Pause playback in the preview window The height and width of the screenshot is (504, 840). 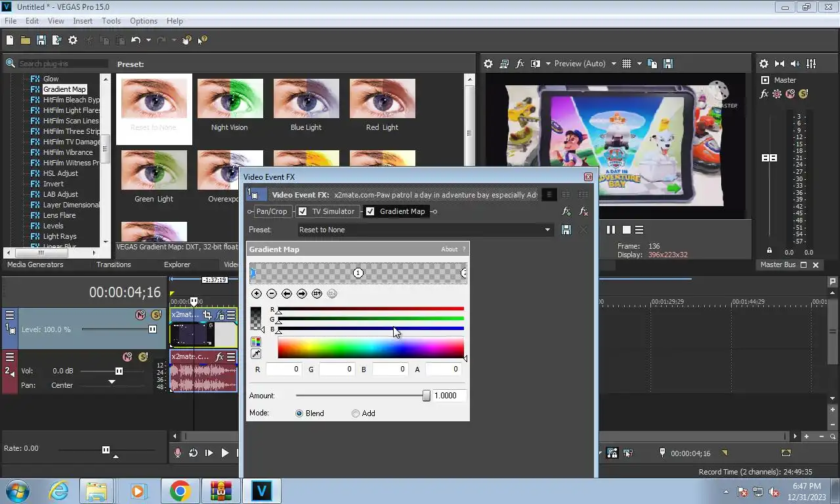(611, 230)
